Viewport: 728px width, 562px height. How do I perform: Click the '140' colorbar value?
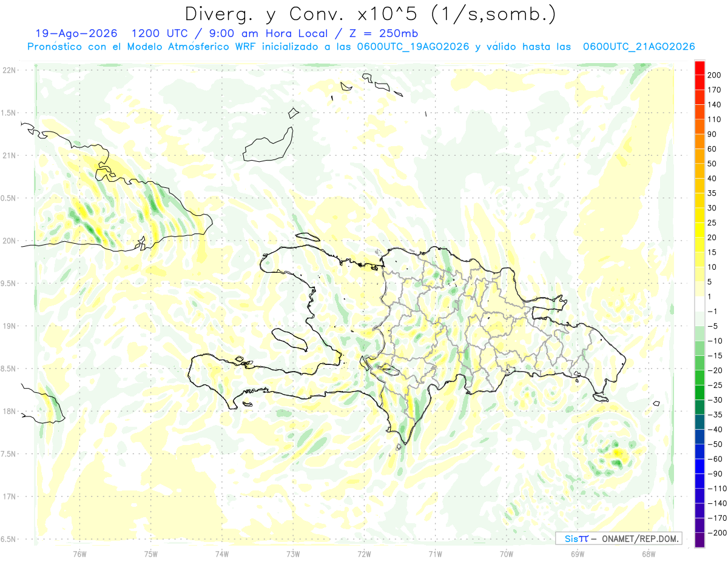coord(714,105)
